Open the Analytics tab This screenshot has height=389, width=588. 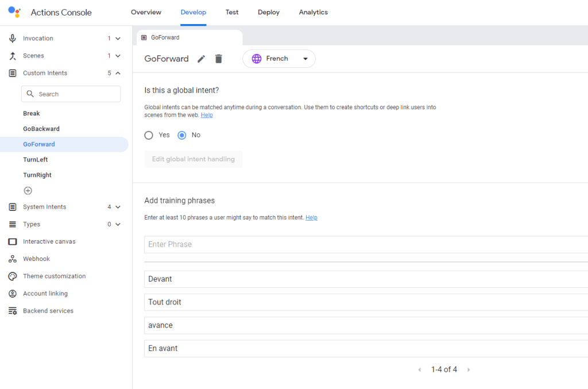click(x=313, y=12)
